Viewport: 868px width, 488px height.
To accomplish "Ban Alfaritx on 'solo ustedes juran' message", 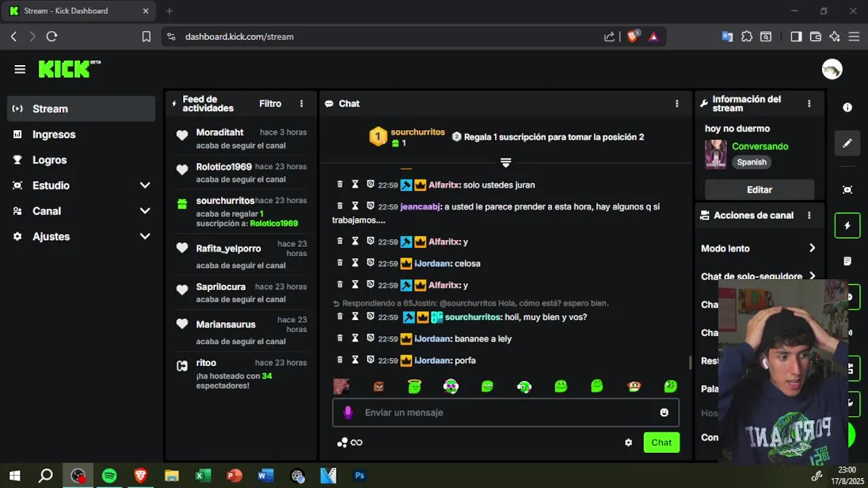I will [370, 184].
